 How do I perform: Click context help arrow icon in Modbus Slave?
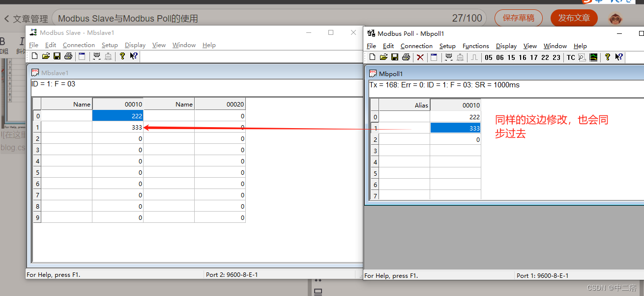134,56
